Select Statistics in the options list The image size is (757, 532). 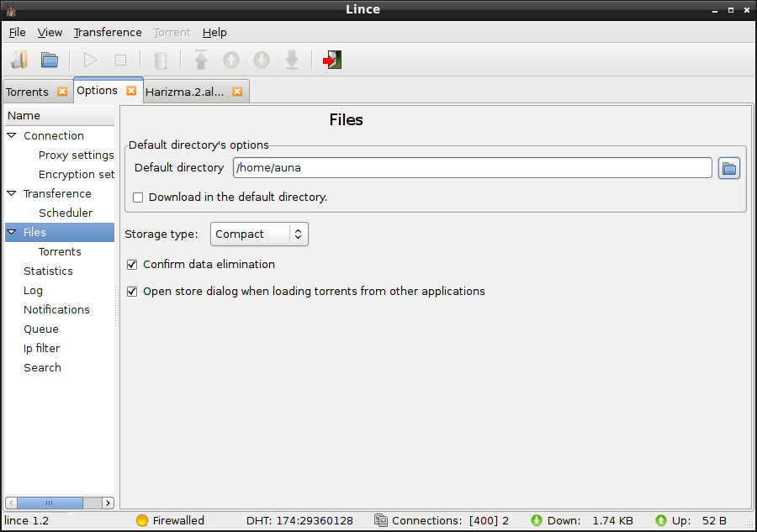tap(48, 271)
